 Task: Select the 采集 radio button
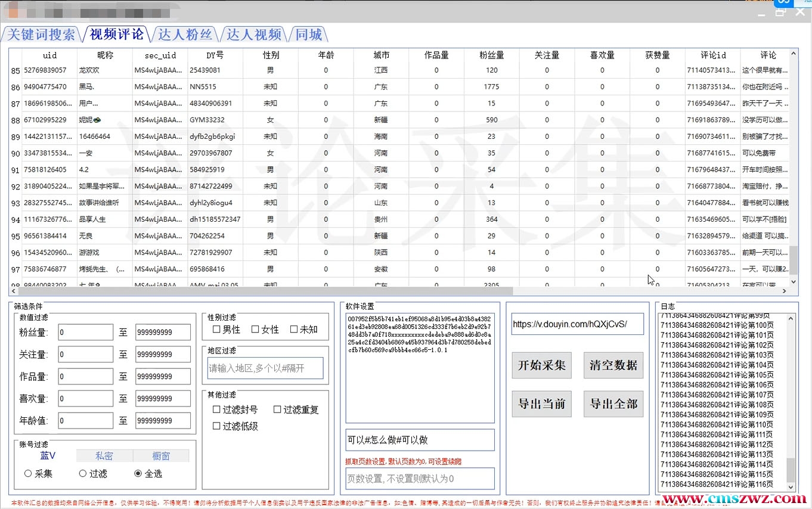click(28, 474)
